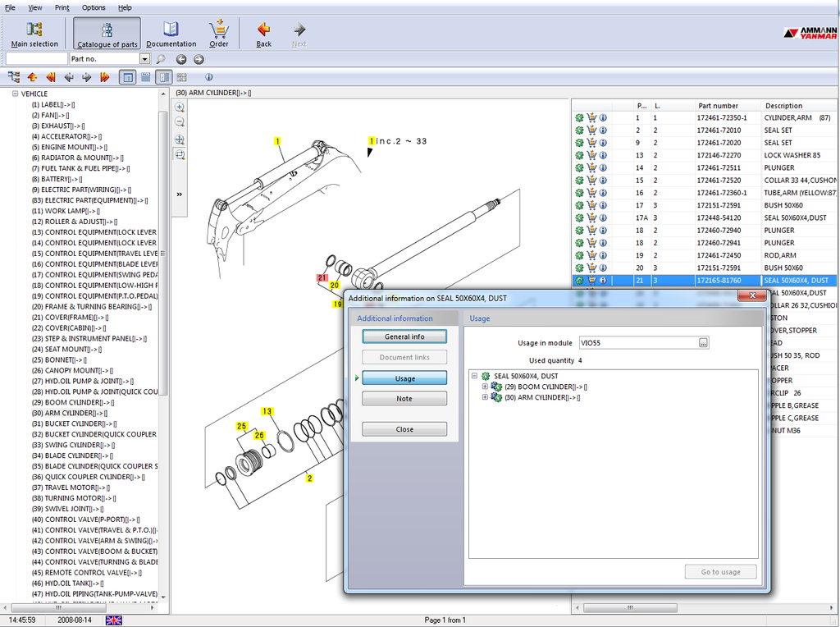
Task: Click yellow callout number 13 on the diagram
Action: pyautogui.click(x=267, y=410)
